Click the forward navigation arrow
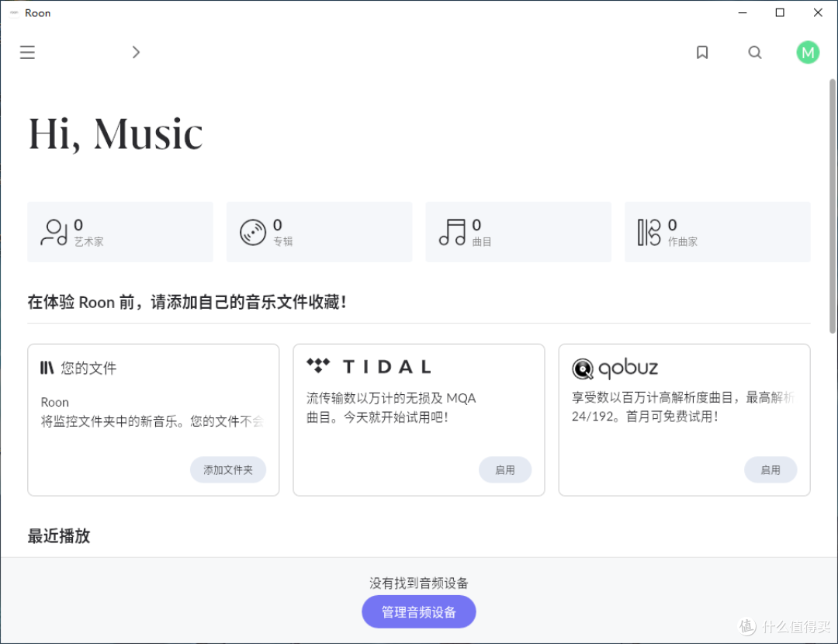Screen dimensions: 838x644 pos(136,52)
